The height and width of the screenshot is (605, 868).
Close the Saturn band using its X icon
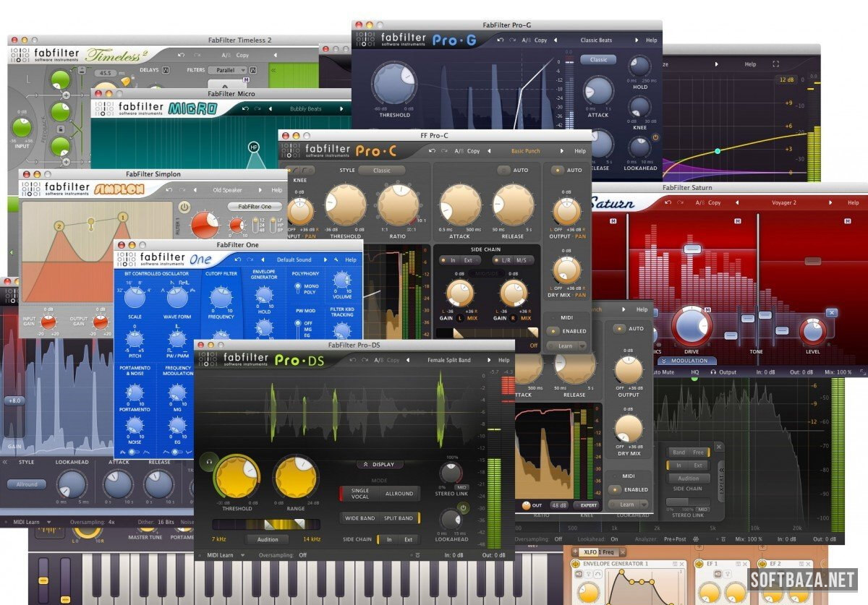831,312
